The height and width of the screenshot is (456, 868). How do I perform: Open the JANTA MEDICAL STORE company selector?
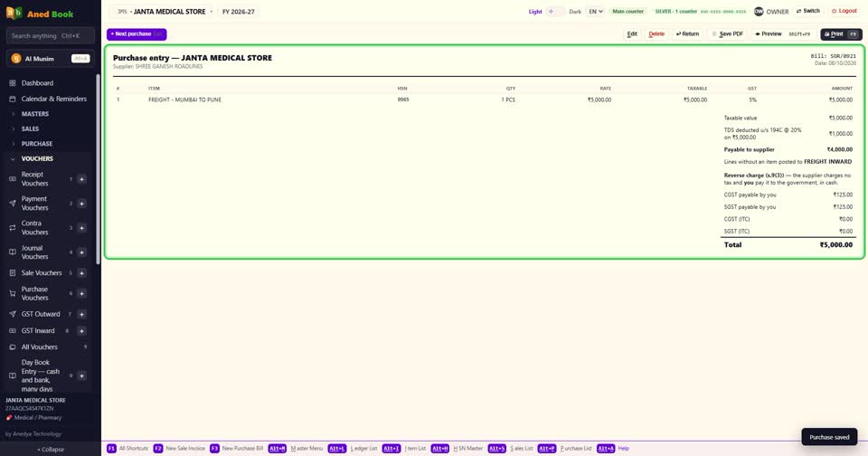pyautogui.click(x=165, y=11)
